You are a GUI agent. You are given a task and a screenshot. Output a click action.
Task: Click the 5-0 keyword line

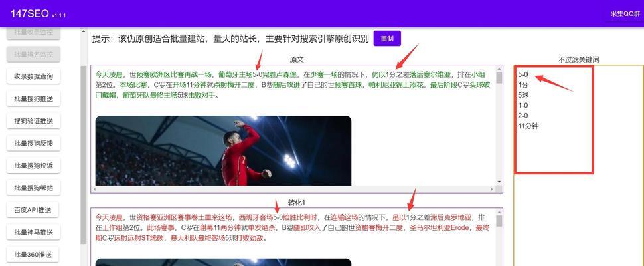pyautogui.click(x=523, y=75)
